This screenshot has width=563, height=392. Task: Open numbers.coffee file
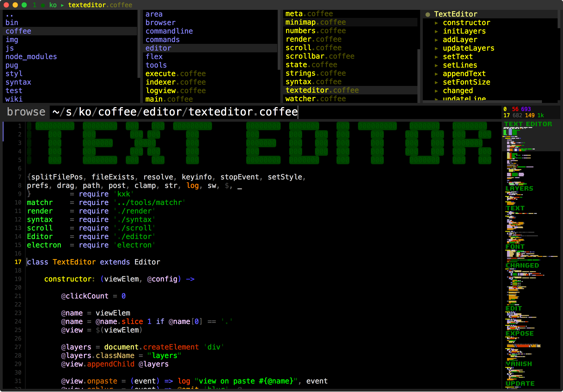click(x=350, y=31)
